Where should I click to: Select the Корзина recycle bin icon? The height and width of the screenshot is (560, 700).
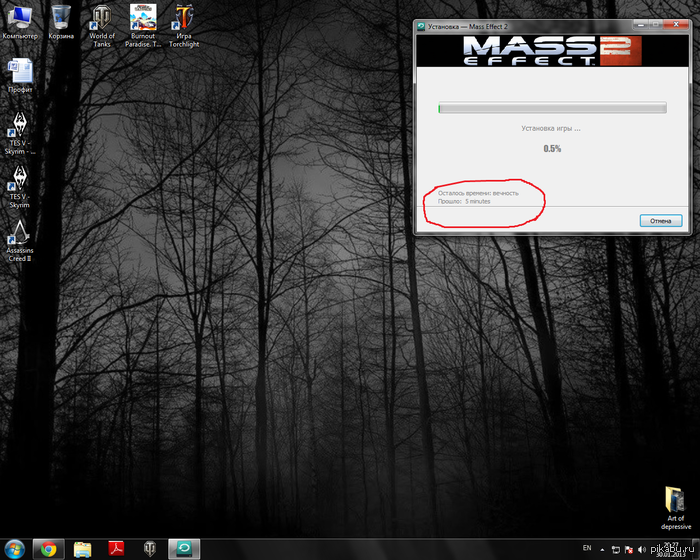(60, 18)
